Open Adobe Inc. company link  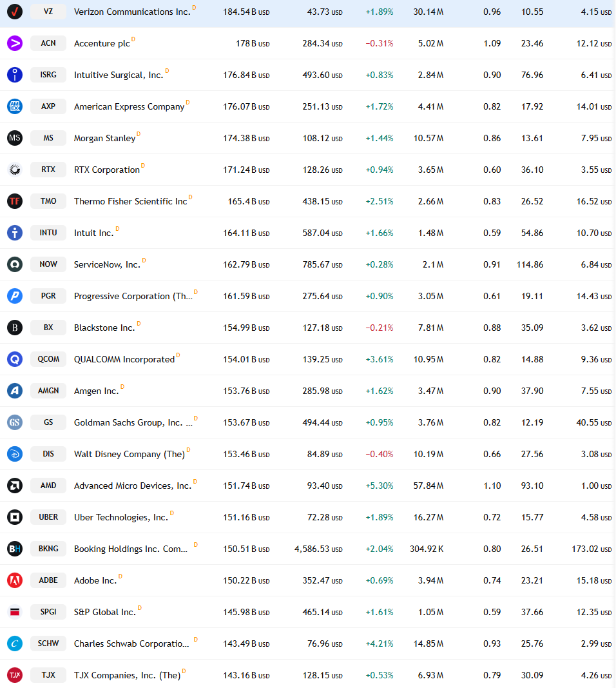click(95, 580)
